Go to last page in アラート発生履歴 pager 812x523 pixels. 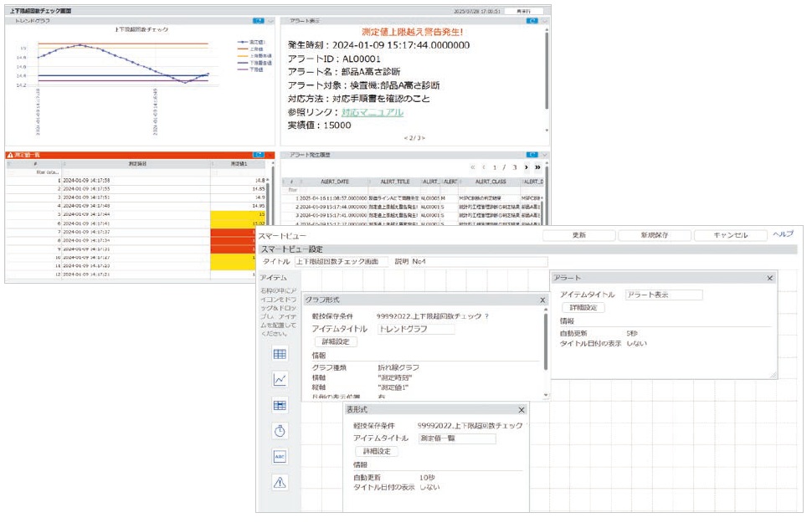[537, 167]
